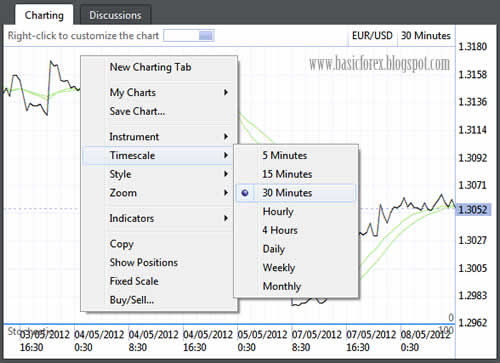500x363 pixels.
Task: Click the EUR/USD instrument label
Action: [372, 35]
